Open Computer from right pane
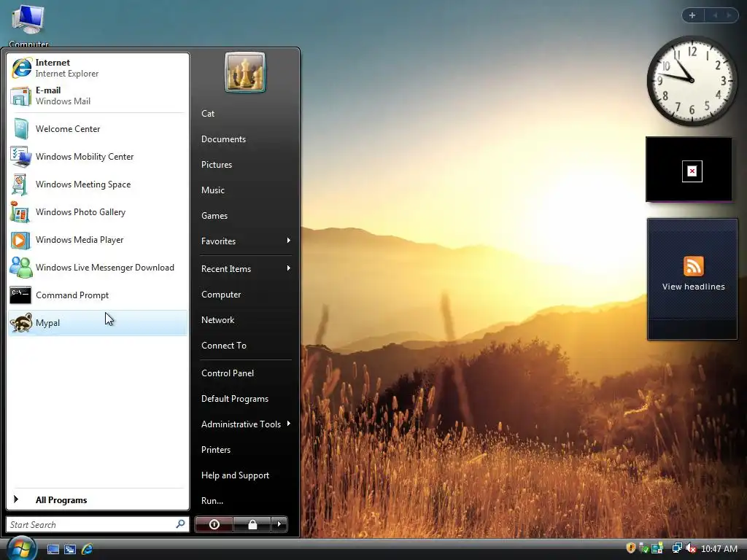747x560 pixels. 246,295
